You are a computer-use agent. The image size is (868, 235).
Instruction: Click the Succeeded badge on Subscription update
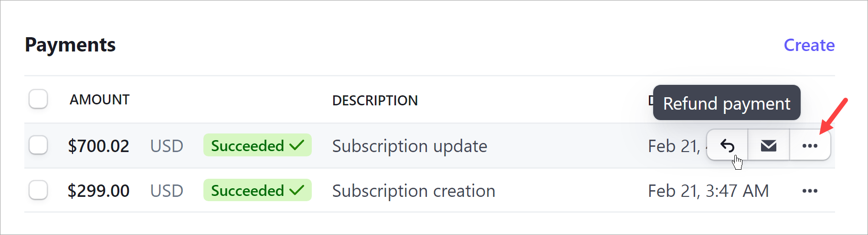point(257,145)
